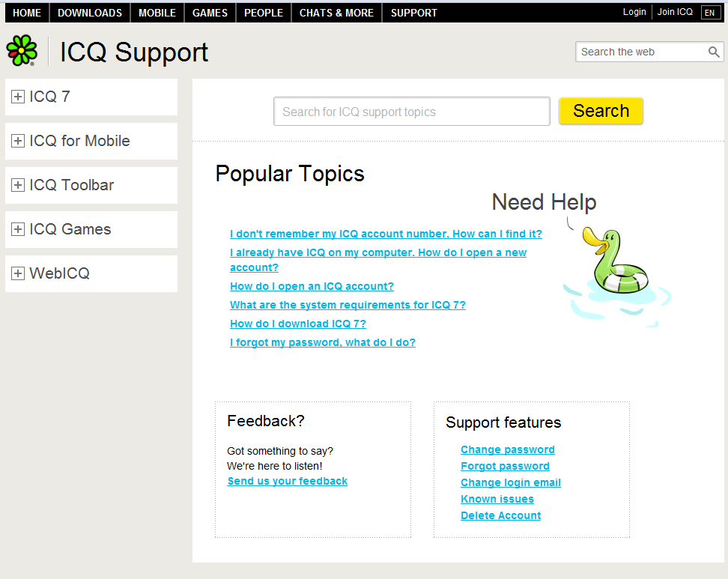Open "How do I download ICQ 7?" topic

tap(298, 324)
